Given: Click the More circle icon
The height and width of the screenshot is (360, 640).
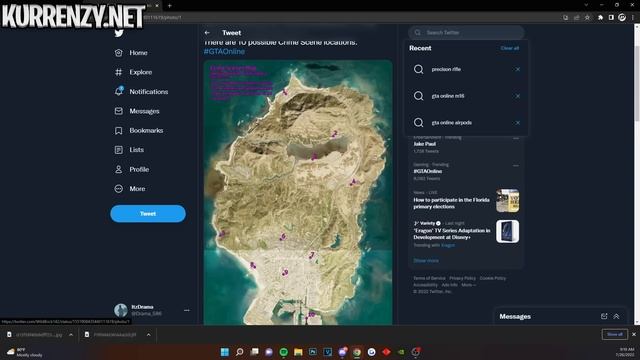Looking at the screenshot, I should tap(119, 189).
